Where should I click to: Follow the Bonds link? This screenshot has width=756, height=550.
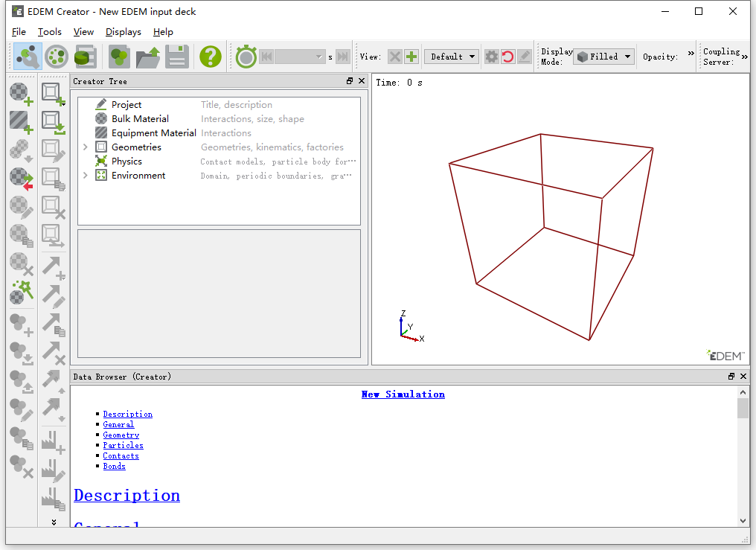pos(115,466)
